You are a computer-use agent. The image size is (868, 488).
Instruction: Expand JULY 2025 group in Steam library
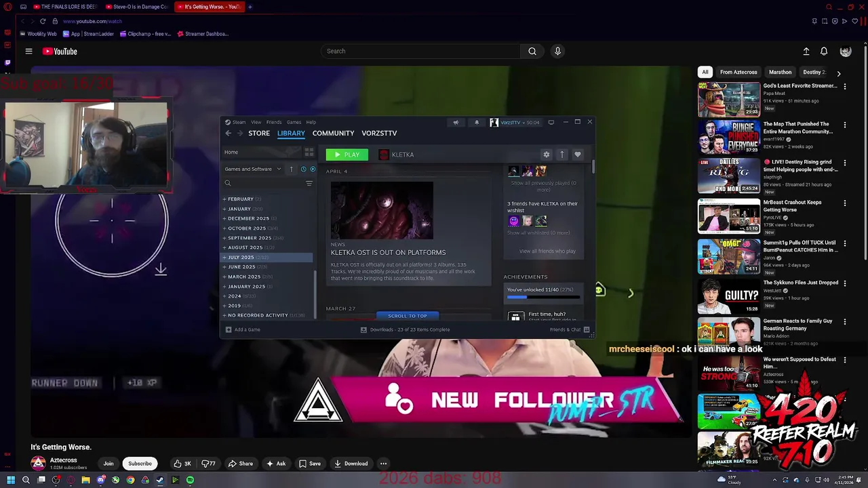267,258
